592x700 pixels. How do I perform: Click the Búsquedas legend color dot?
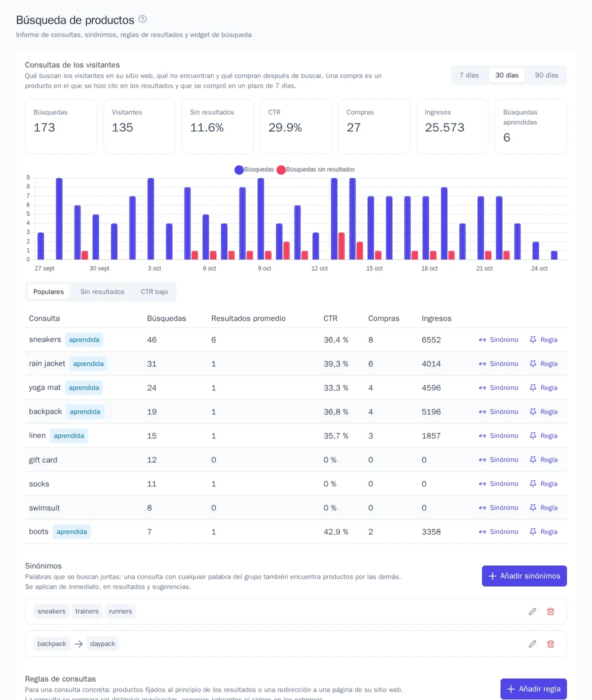point(239,170)
